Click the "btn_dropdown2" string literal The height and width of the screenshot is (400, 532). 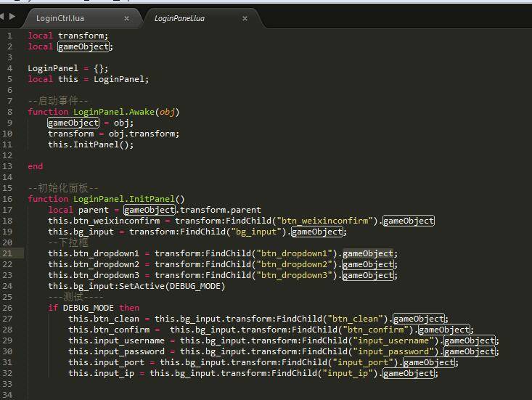pos(294,264)
